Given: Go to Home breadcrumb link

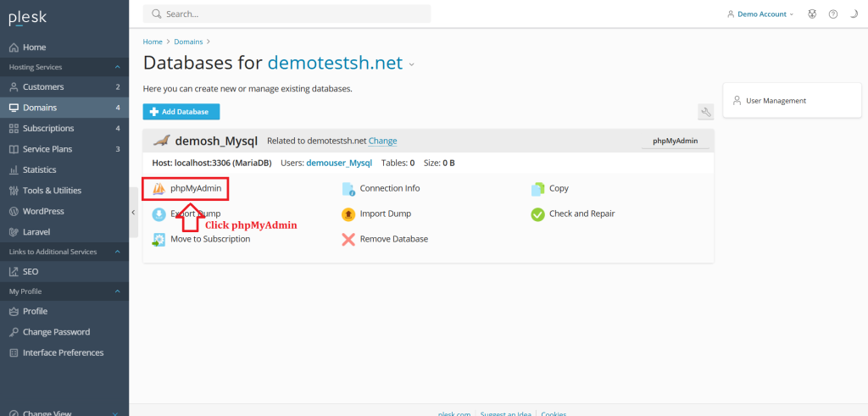Looking at the screenshot, I should 153,42.
